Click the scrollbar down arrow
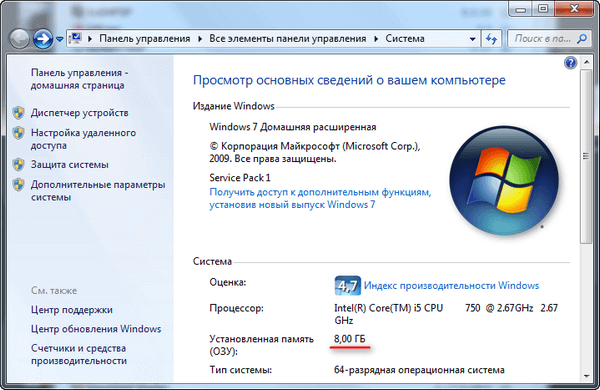 [587, 377]
